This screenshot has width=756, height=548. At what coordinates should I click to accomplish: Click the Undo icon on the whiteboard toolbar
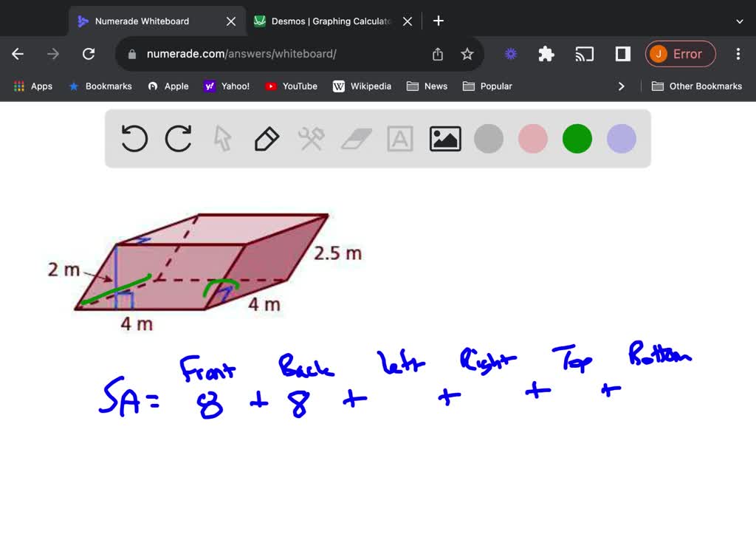tap(134, 138)
